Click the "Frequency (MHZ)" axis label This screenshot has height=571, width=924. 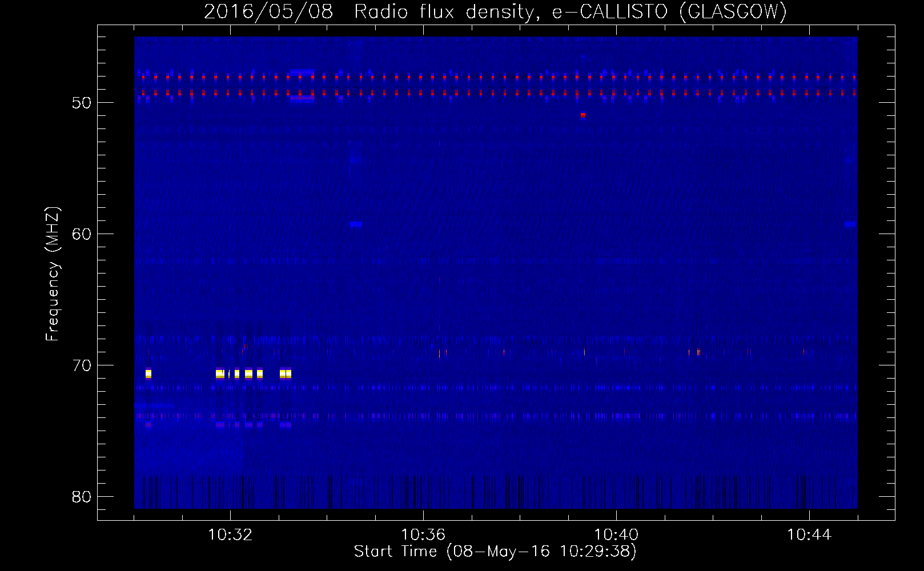(x=53, y=274)
